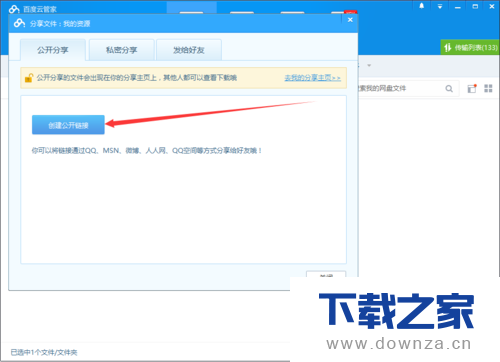The height and width of the screenshot is (362, 500).
Task: Close the 分享文件 dialog
Action: tap(350, 20)
